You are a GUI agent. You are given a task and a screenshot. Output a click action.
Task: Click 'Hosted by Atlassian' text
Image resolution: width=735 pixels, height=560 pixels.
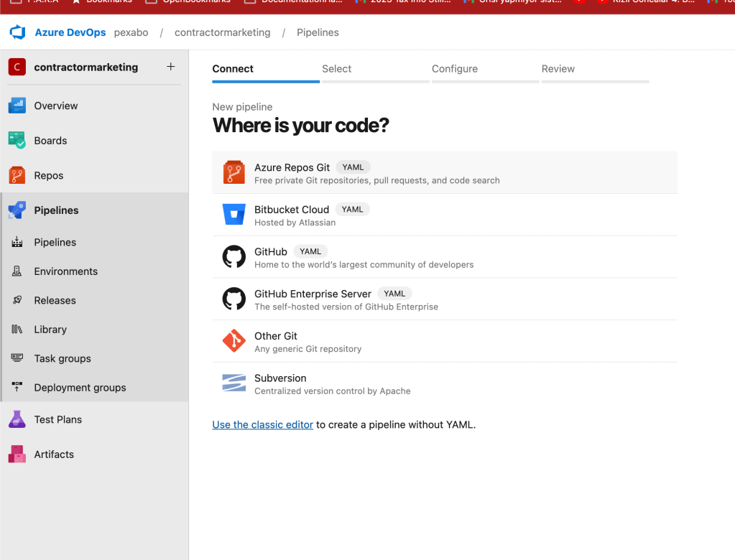pos(295,223)
